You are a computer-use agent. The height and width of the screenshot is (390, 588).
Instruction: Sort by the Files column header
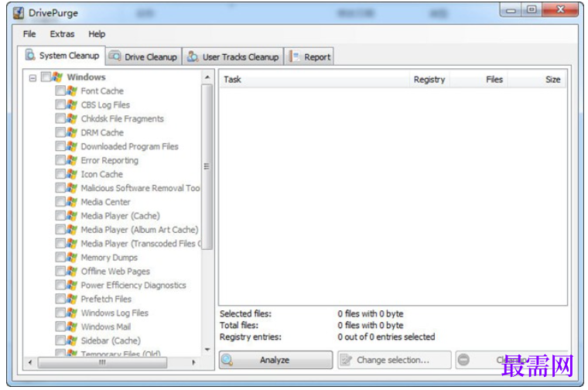pos(478,80)
